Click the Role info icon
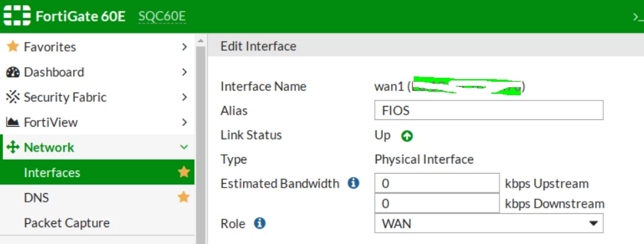 click(x=260, y=223)
